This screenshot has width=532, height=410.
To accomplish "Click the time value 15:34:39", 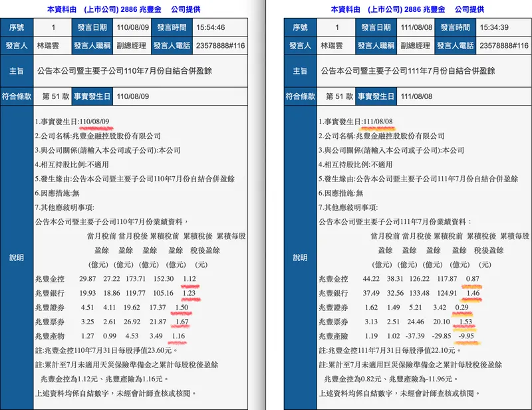I will (494, 27).
